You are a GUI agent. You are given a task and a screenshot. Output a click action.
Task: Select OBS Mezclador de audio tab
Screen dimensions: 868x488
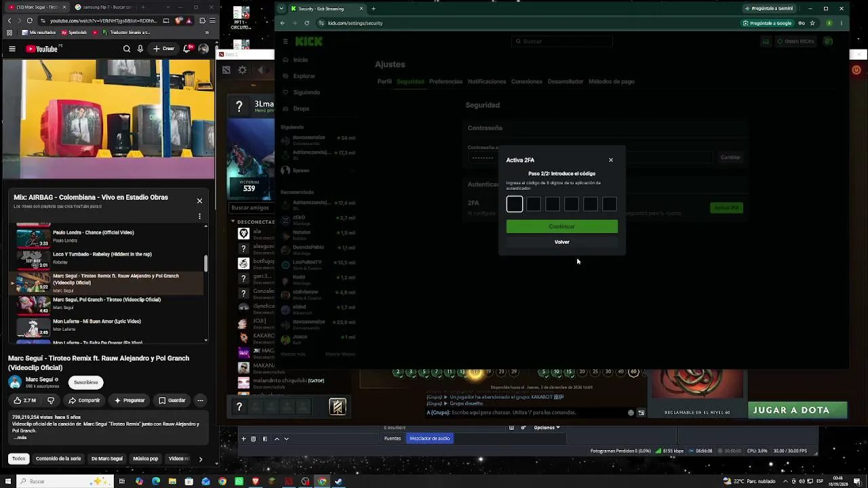(429, 439)
